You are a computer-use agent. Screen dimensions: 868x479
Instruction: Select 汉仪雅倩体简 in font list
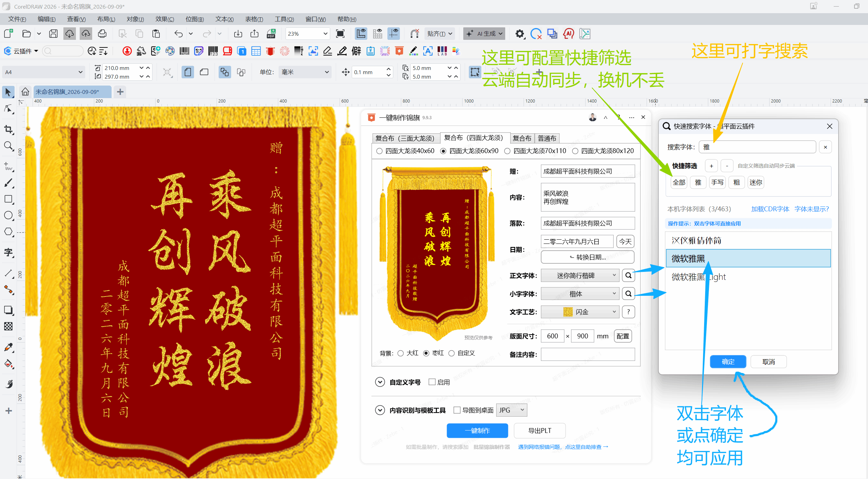748,240
